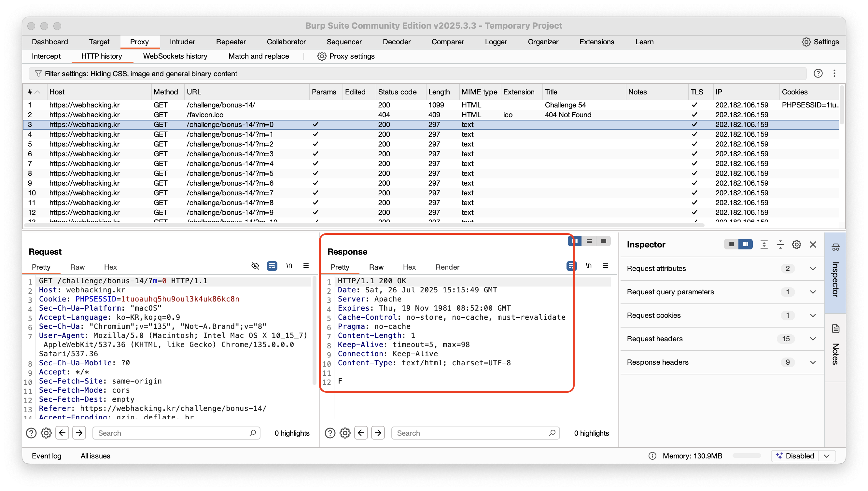Open HTTP history help question icon
The image size is (868, 491).
[x=818, y=74]
